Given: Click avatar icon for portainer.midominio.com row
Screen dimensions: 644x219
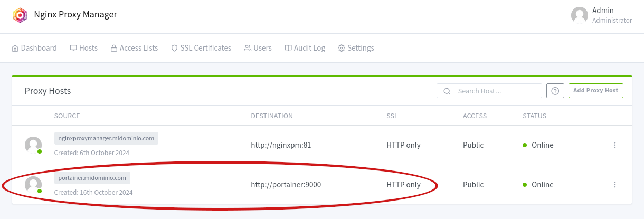Looking at the screenshot, I should [33, 185].
